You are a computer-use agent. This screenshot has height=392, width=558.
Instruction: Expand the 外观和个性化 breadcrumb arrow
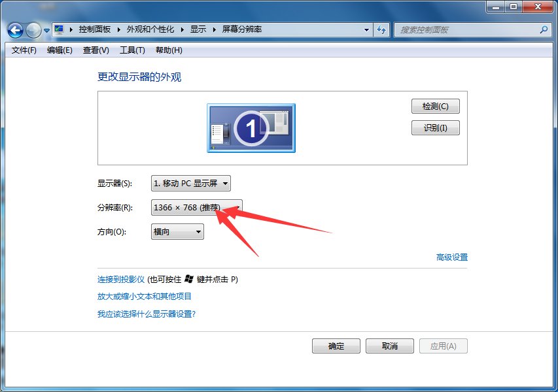tap(183, 29)
